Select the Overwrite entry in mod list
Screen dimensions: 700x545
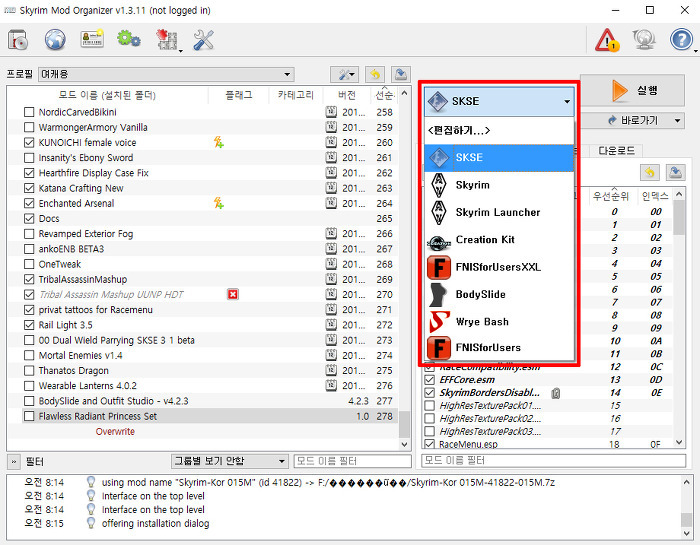115,432
